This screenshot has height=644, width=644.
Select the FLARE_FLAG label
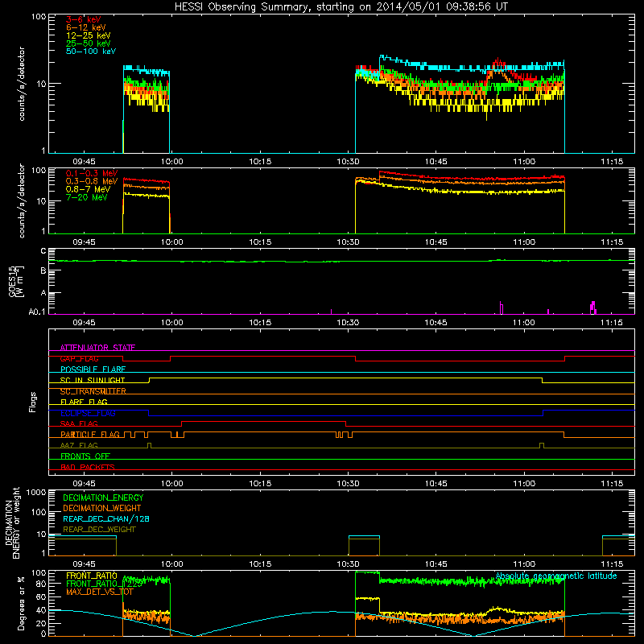pyautogui.click(x=84, y=402)
